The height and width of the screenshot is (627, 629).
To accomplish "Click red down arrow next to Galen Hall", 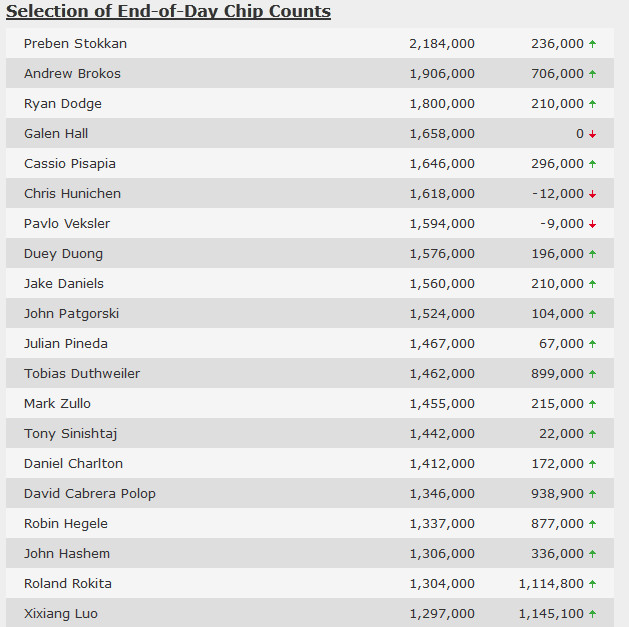I will (592, 134).
